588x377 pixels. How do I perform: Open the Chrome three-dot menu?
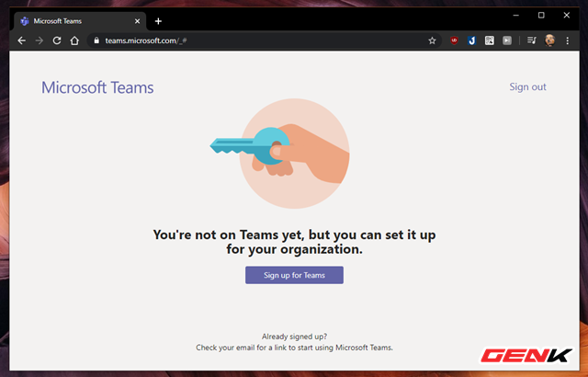(567, 40)
